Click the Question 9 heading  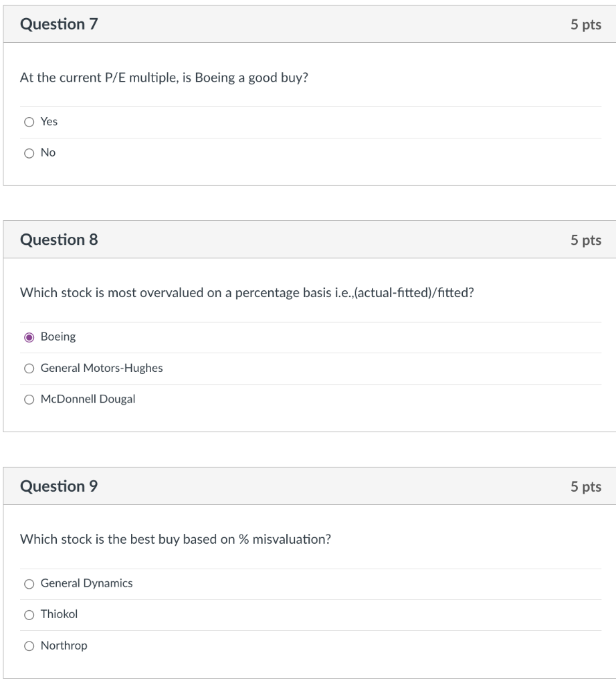coord(59,486)
